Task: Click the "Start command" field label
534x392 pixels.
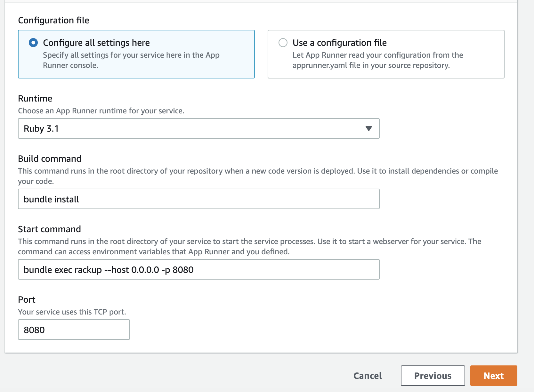Action: point(49,229)
